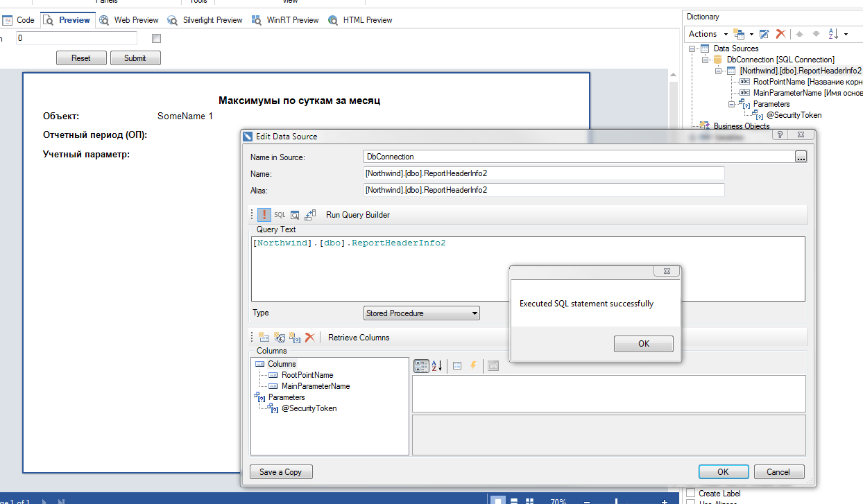
Task: Click inside the Query Text editor
Action: pyautogui.click(x=528, y=269)
